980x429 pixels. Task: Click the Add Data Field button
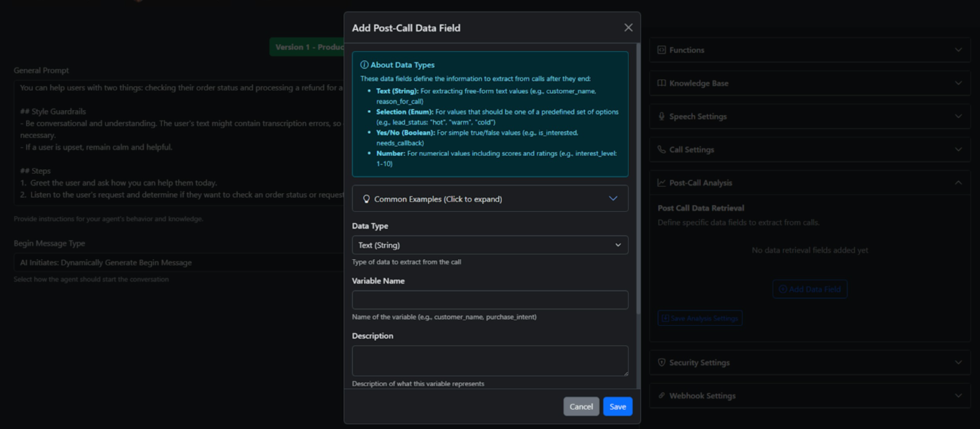click(810, 289)
